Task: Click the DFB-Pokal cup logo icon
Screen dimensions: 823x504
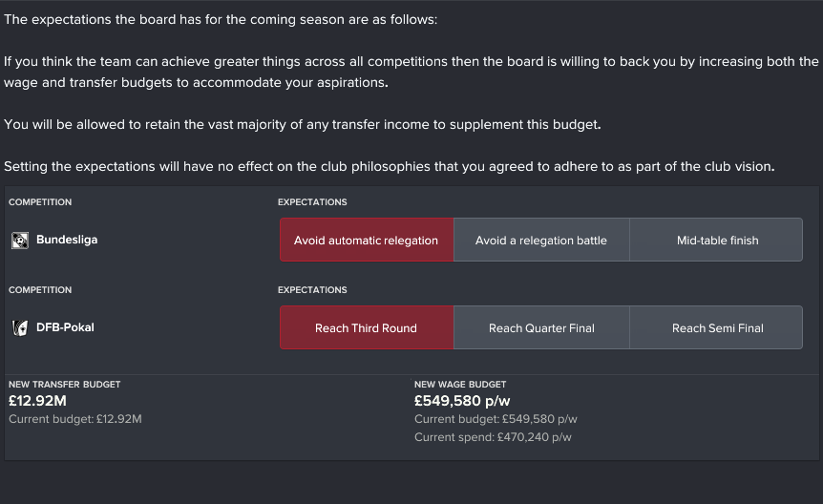Action: pos(20,328)
